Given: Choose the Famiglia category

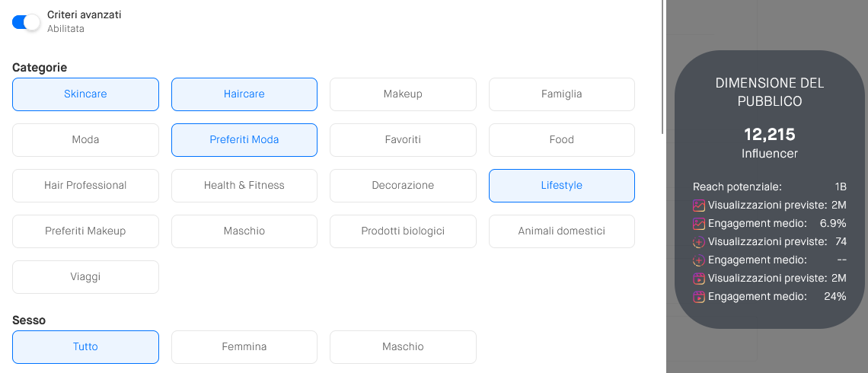Looking at the screenshot, I should 562,94.
